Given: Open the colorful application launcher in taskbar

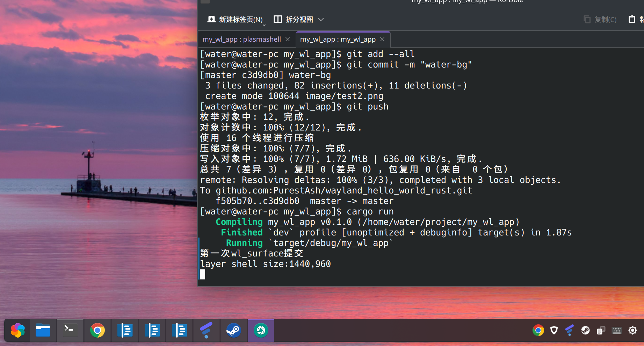Looking at the screenshot, I should coord(17,330).
